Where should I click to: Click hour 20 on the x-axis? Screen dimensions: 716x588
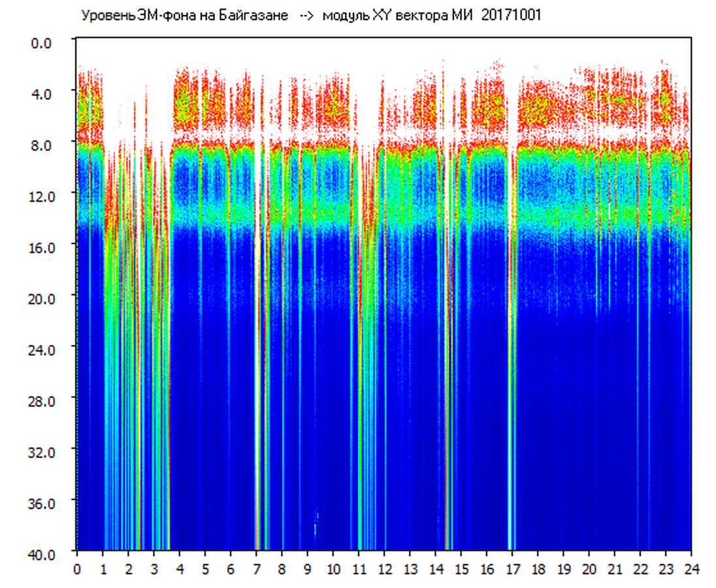(x=589, y=568)
